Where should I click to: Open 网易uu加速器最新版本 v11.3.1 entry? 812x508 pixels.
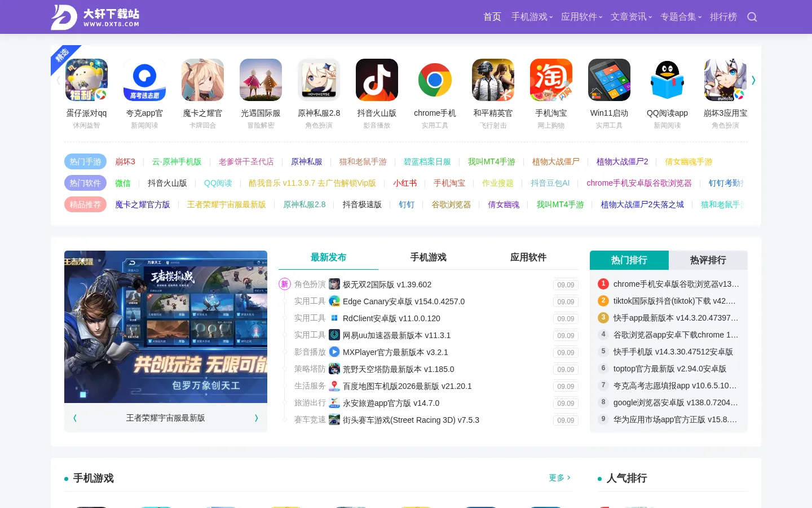pyautogui.click(x=396, y=335)
